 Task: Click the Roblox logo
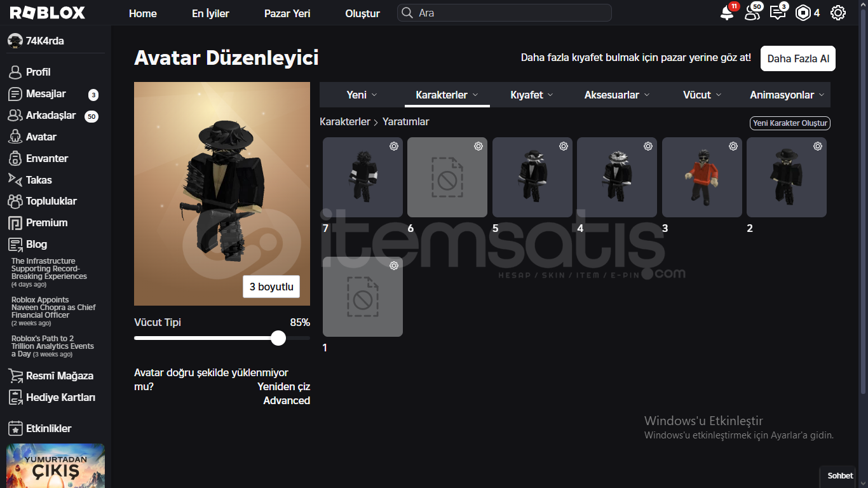(x=47, y=13)
